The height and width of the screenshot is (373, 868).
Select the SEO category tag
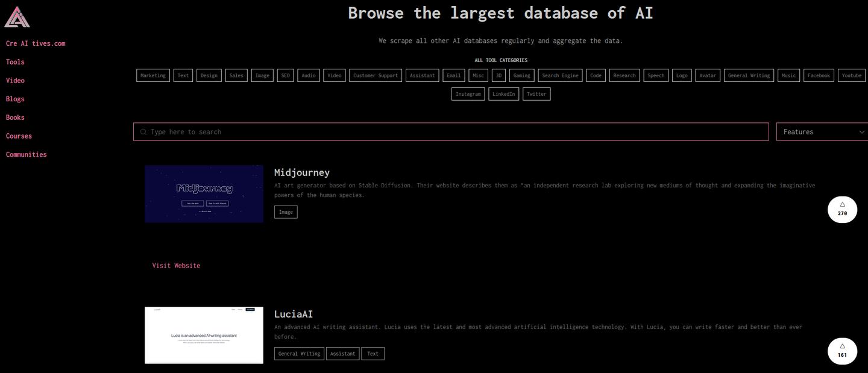[286, 75]
